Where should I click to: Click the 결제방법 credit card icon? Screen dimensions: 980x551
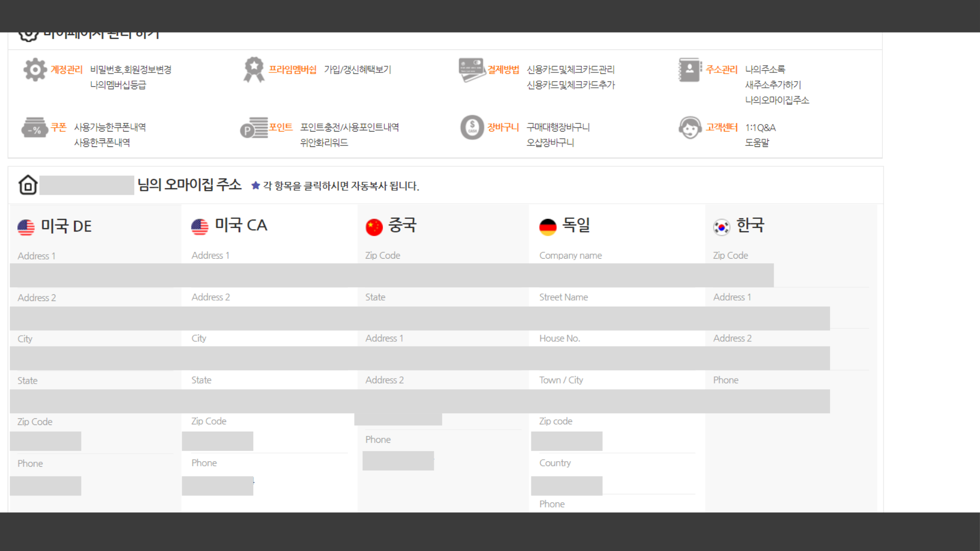tap(472, 70)
